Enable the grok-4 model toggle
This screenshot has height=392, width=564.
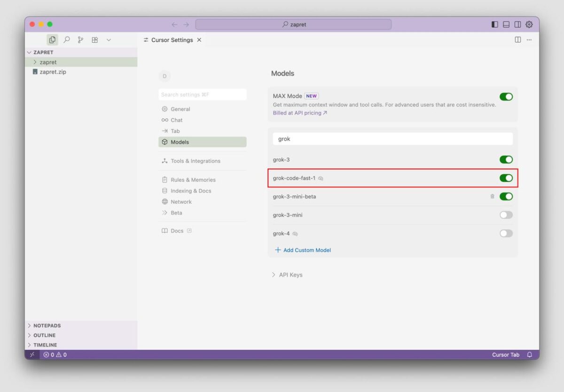coord(506,233)
